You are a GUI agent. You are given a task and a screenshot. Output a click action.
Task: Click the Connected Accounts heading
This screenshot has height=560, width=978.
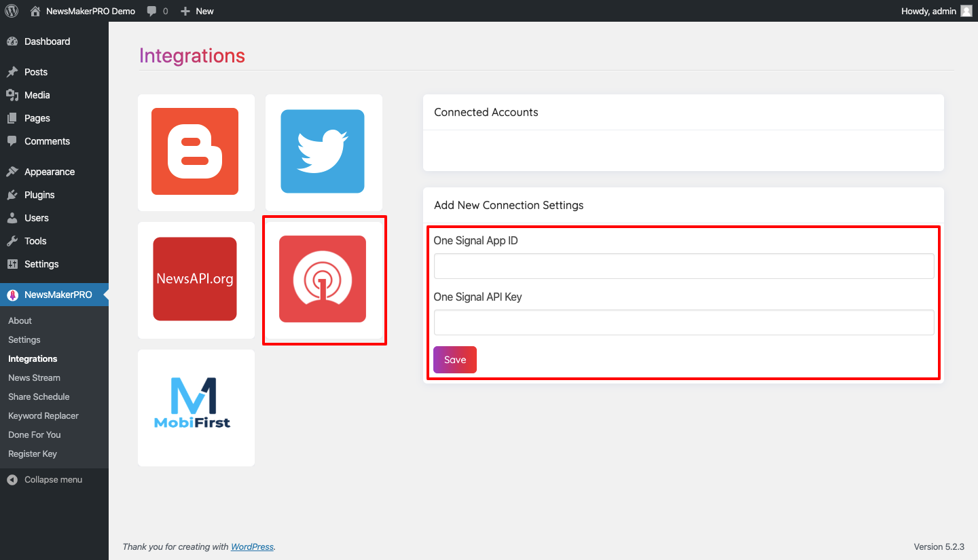[x=486, y=112]
